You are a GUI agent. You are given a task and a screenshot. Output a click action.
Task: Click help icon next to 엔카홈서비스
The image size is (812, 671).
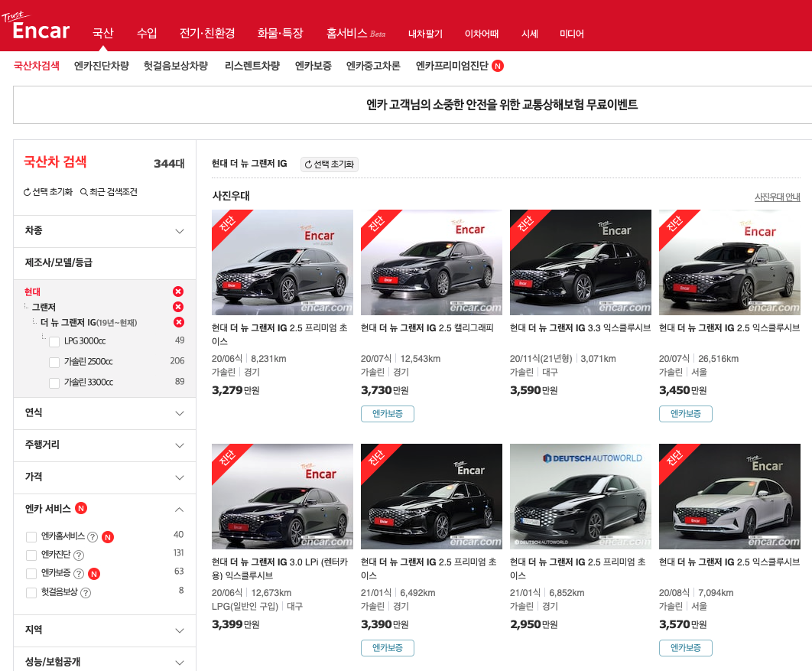coord(93,537)
